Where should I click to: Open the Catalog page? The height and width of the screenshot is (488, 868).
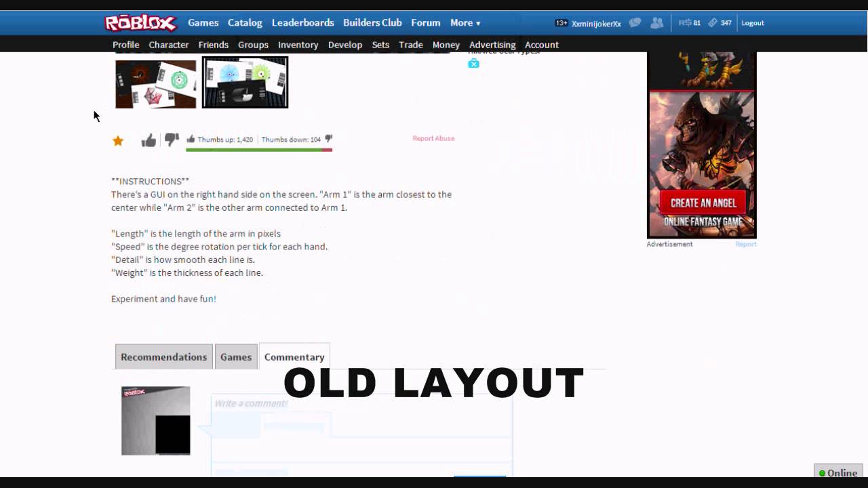pos(245,23)
